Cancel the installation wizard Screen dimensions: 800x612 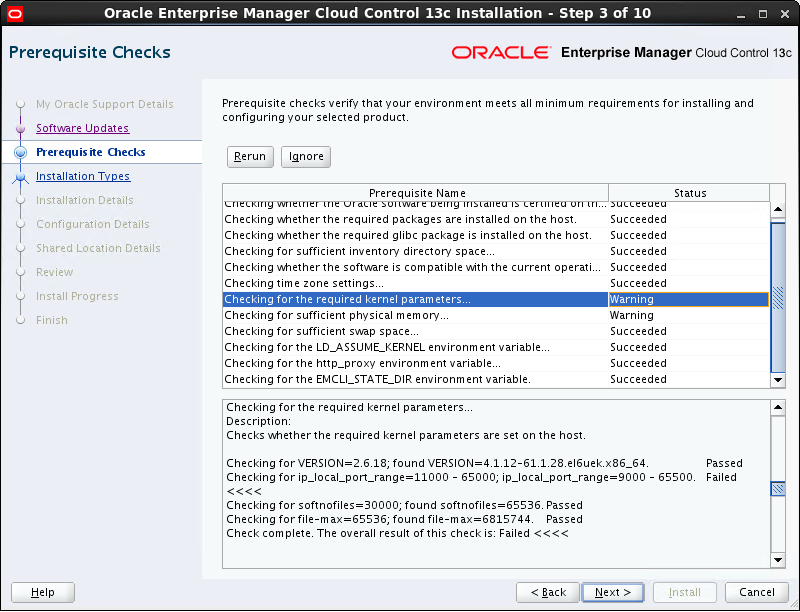point(757,592)
